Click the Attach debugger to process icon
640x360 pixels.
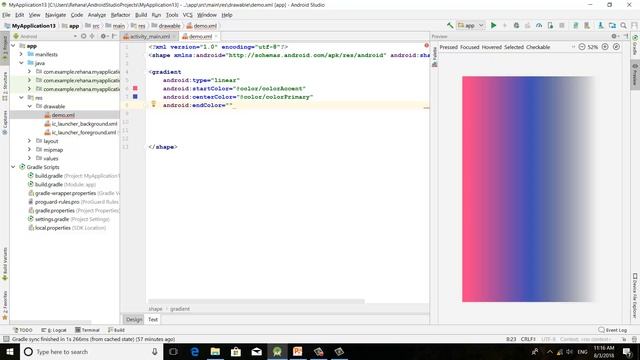click(x=550, y=25)
